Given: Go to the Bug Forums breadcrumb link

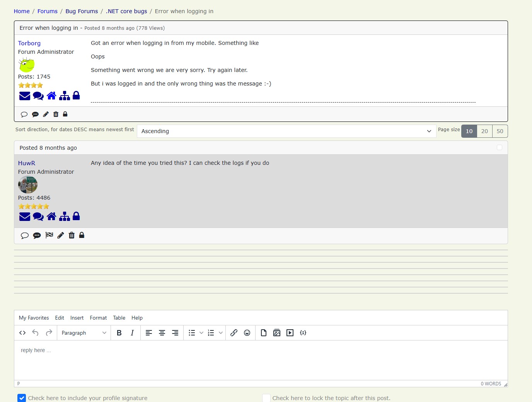Looking at the screenshot, I should click(x=82, y=11).
